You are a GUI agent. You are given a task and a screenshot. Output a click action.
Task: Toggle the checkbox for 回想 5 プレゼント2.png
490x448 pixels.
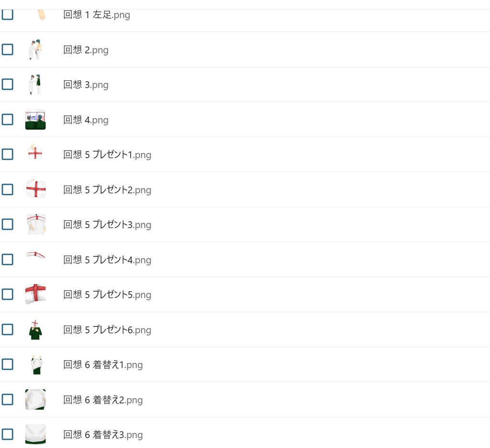pyautogui.click(x=8, y=189)
